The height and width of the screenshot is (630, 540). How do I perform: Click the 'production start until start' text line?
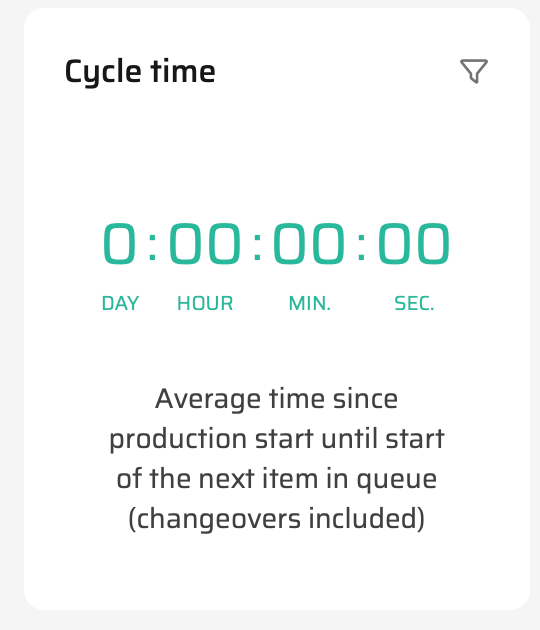[x=277, y=439]
